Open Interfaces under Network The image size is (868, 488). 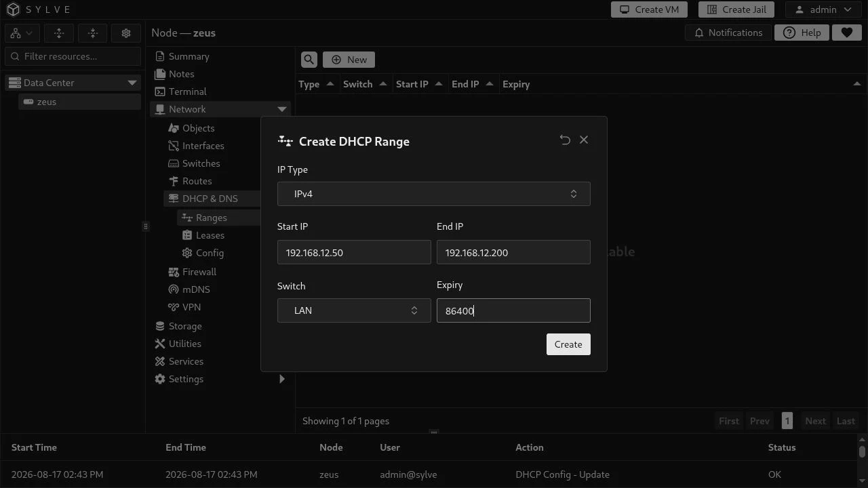pos(203,146)
